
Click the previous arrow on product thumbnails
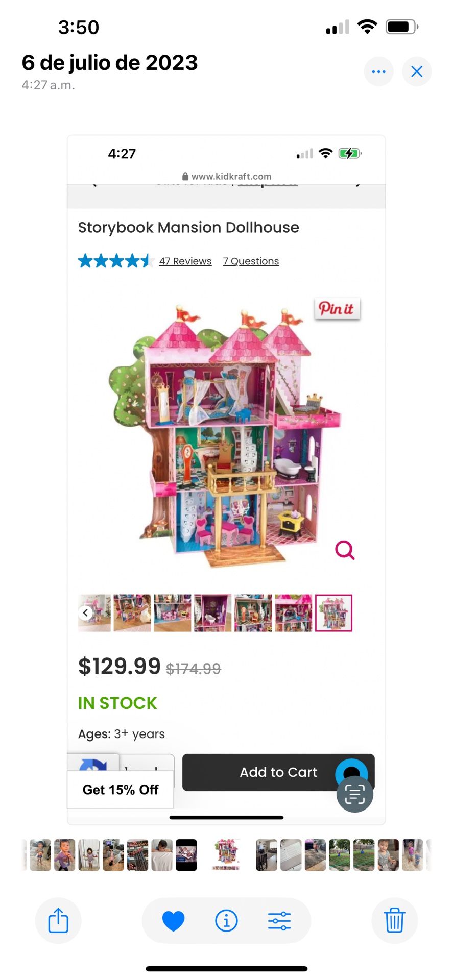[86, 613]
